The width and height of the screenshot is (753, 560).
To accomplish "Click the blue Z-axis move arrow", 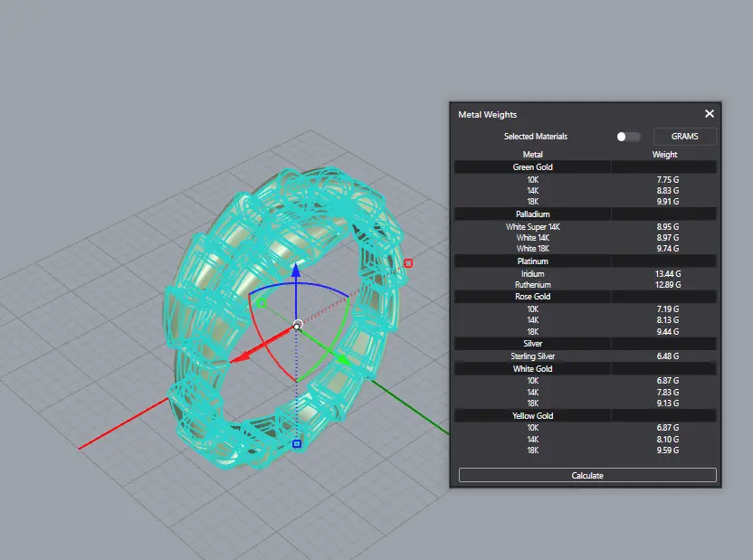I will 297,270.
